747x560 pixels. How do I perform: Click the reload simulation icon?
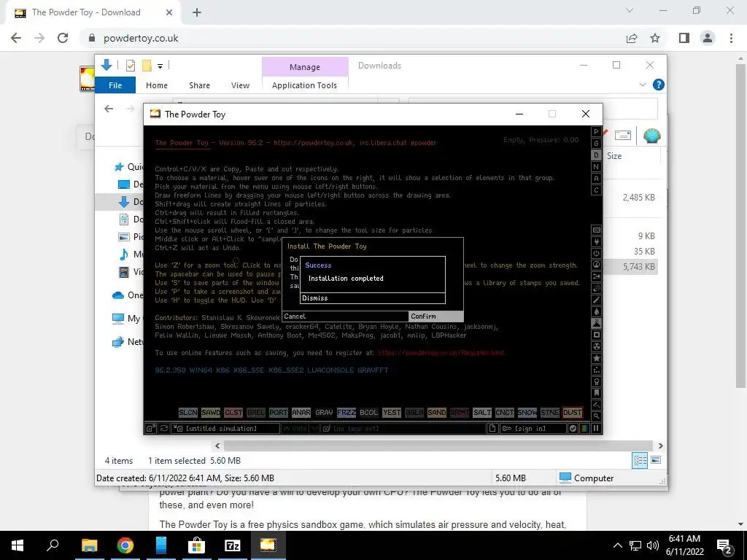(x=163, y=428)
